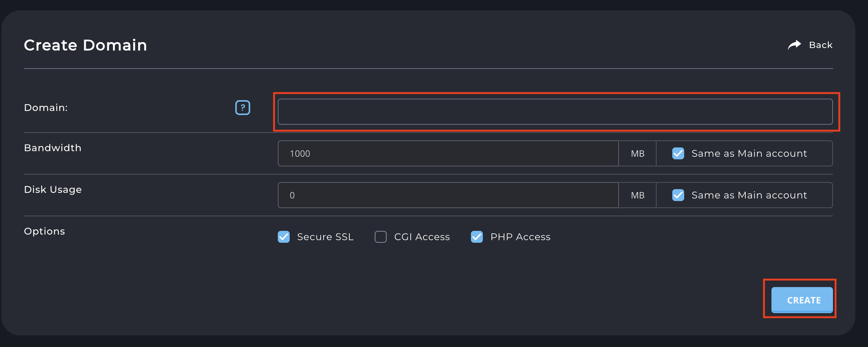The width and height of the screenshot is (868, 347).
Task: Disable the PHP Access checkbox
Action: 477,237
